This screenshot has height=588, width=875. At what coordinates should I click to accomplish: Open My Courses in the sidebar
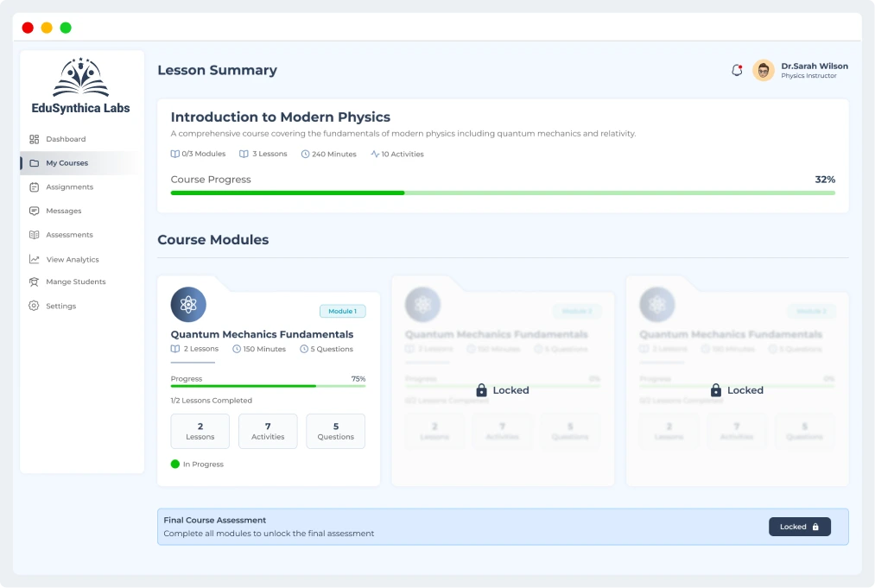[67, 163]
